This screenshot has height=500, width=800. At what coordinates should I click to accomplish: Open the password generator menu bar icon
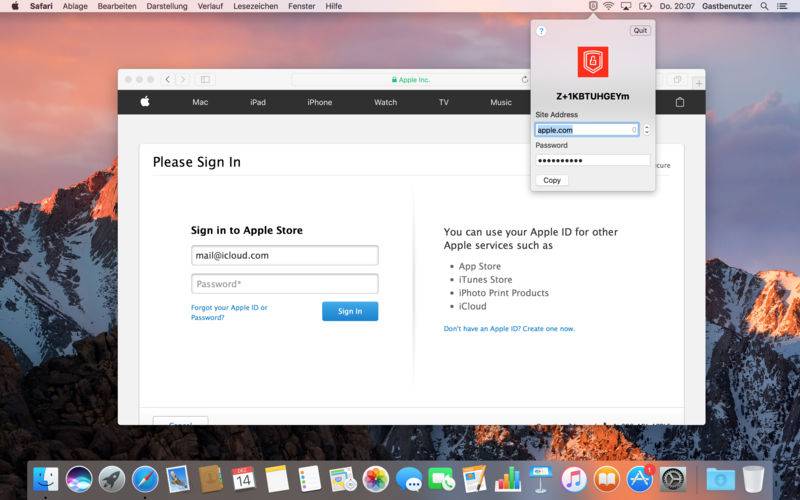point(593,6)
